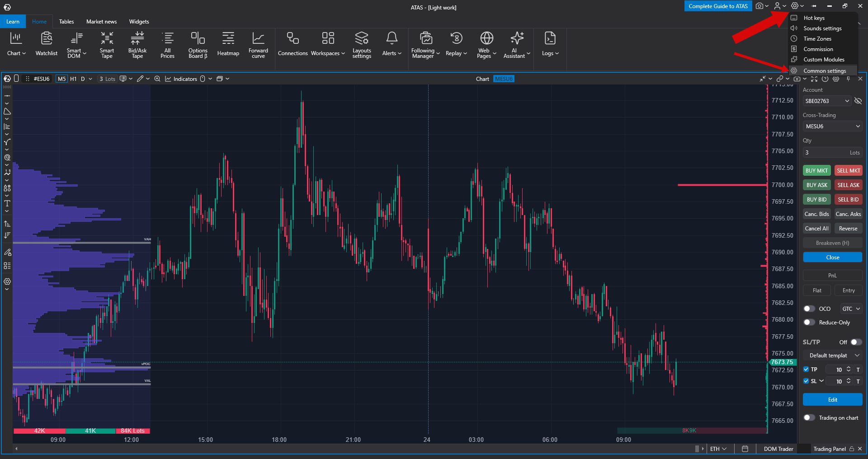Click the Cancel All button

pos(816,229)
